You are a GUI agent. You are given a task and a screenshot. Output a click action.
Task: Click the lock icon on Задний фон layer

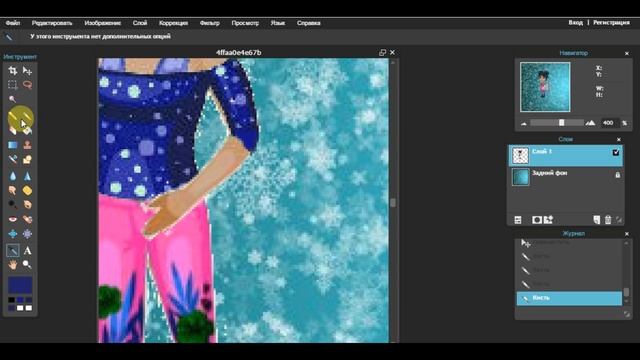(x=618, y=175)
